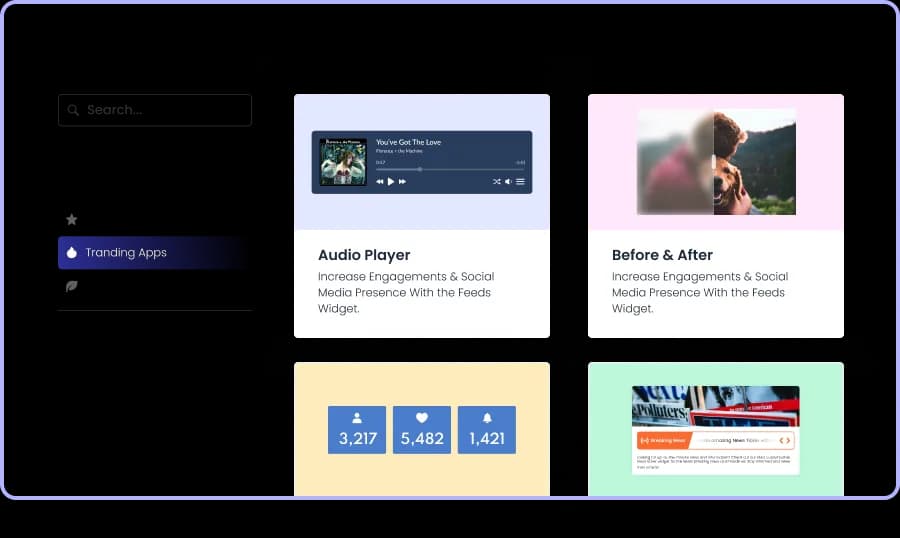Click the newspaper image in news ticker card

716,407
